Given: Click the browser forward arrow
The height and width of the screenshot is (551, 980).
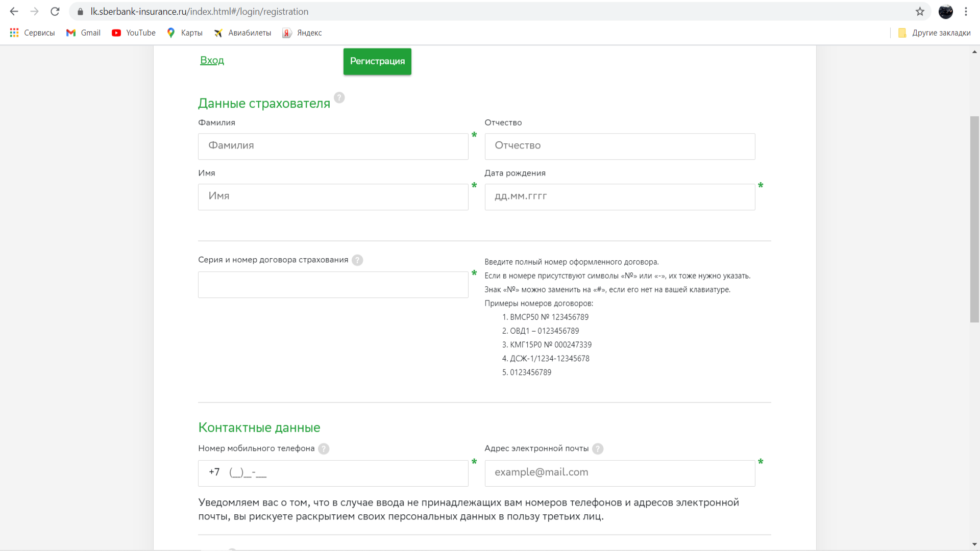Looking at the screenshot, I should (x=34, y=11).
